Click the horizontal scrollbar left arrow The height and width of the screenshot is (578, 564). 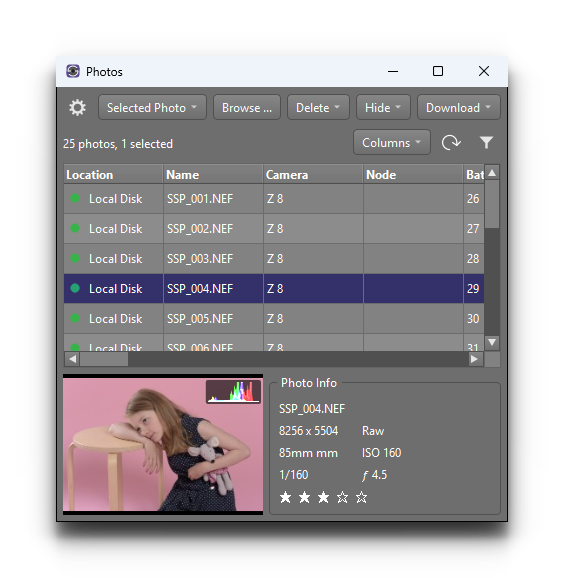[72, 359]
